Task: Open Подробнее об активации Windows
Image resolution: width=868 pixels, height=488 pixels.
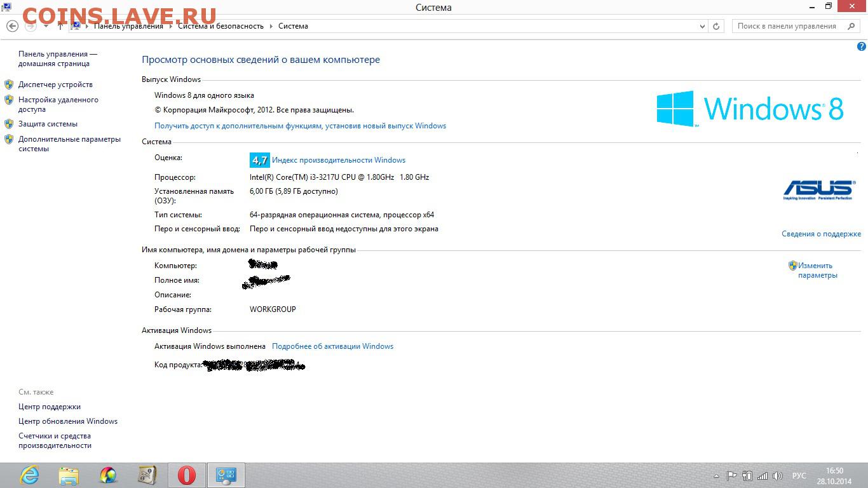Action: pos(332,346)
